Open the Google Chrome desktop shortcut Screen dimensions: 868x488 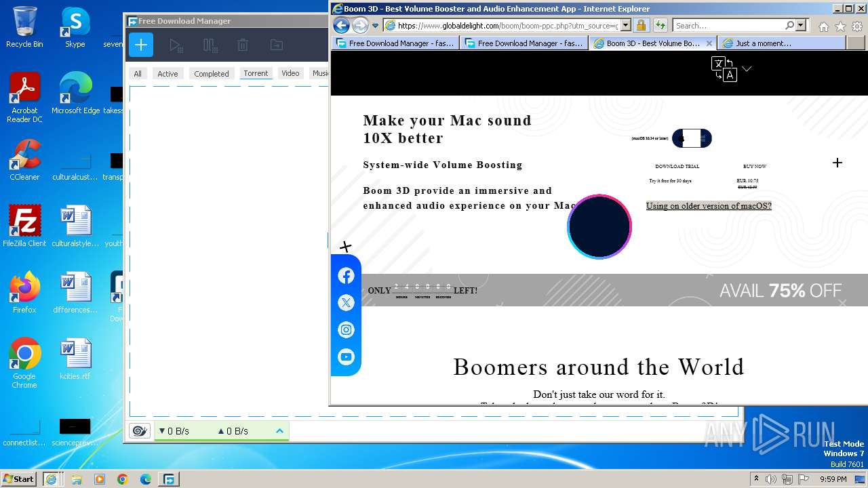pos(24,363)
